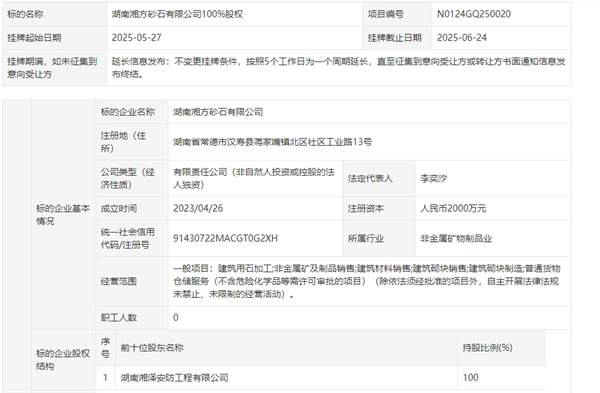Click the 延长信息发布 description text
The width and height of the screenshot is (600, 393).
[338, 68]
